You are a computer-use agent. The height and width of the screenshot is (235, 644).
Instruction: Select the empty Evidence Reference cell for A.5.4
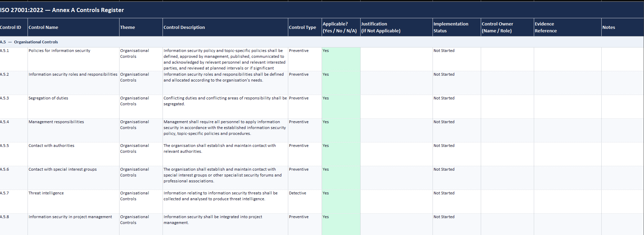coord(568,130)
